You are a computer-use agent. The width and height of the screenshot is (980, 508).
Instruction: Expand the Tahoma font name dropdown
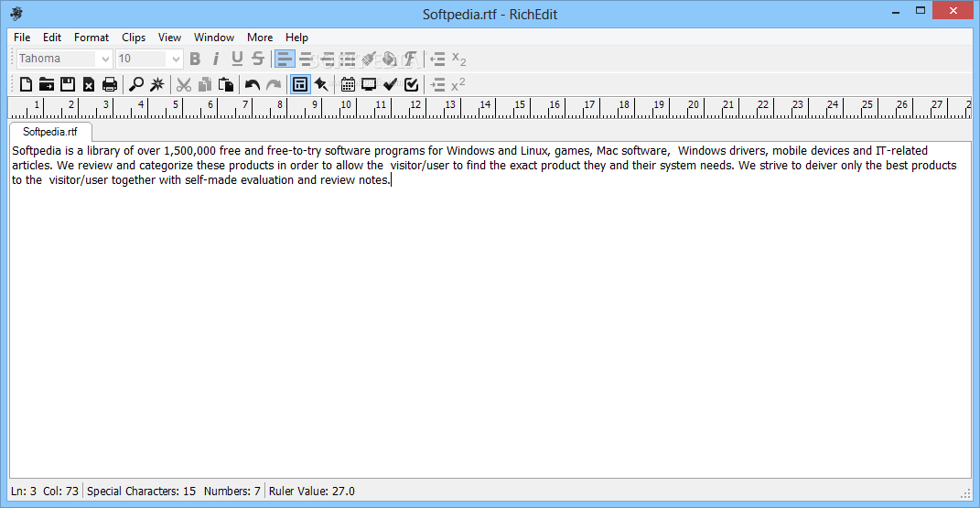pos(105,59)
